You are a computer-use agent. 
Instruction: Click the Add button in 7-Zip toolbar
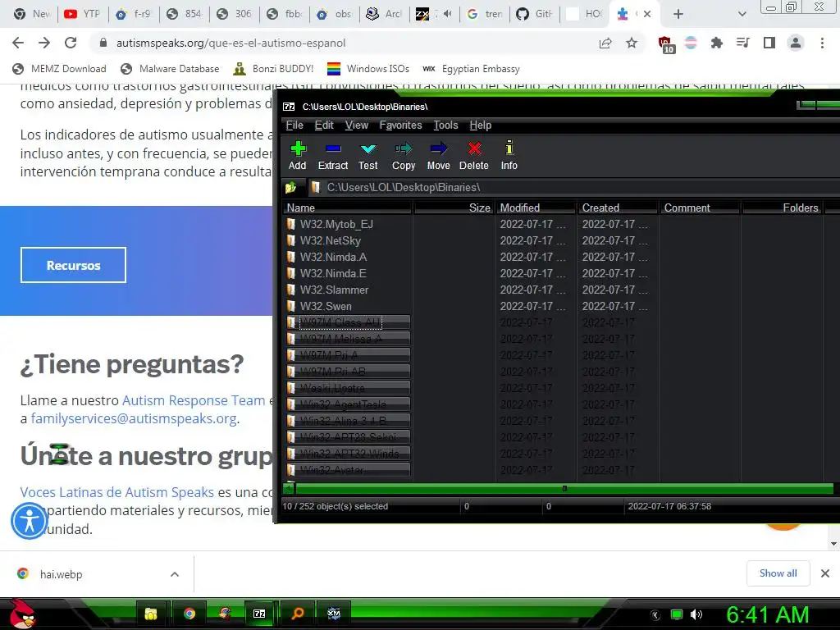[x=297, y=155]
